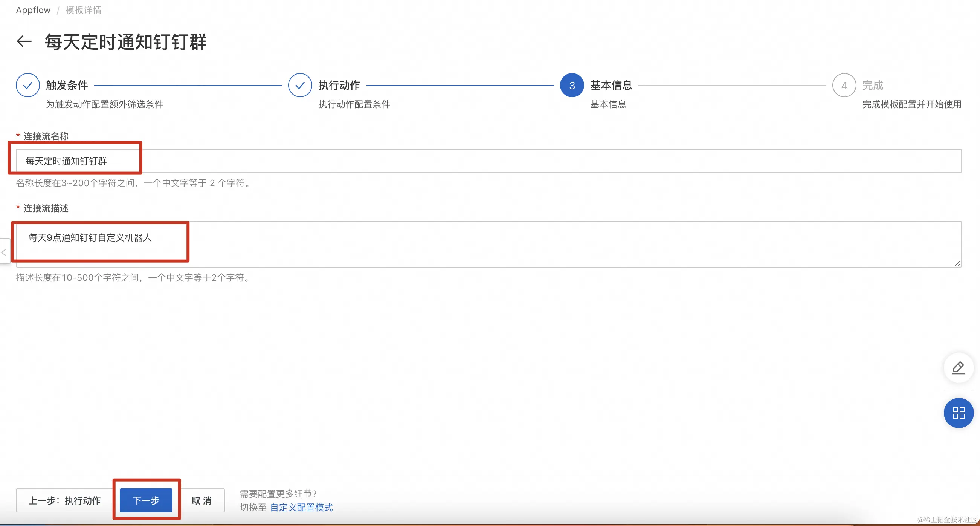The height and width of the screenshot is (526, 980).
Task: Select the 执行动作 step label
Action: coord(339,85)
